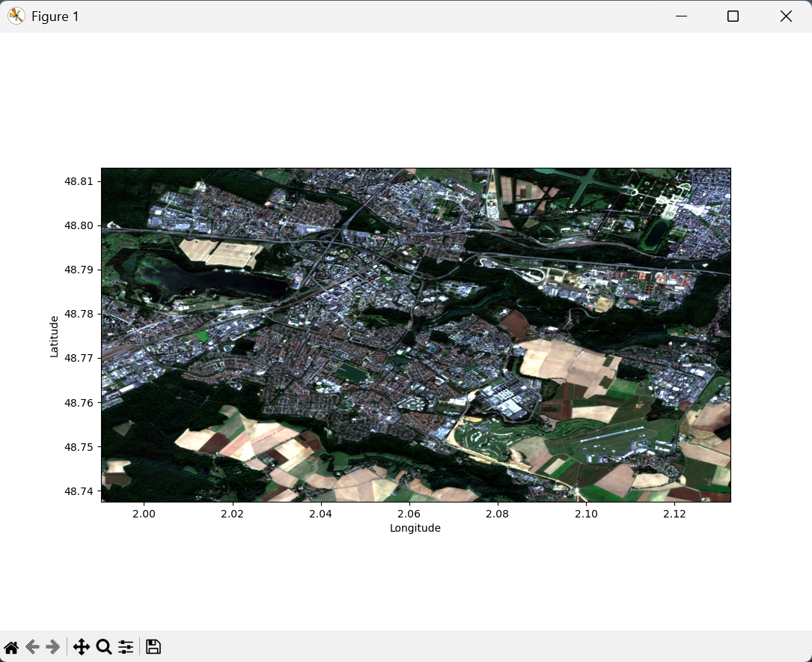Save the figure with floppy disk icon

(x=153, y=647)
